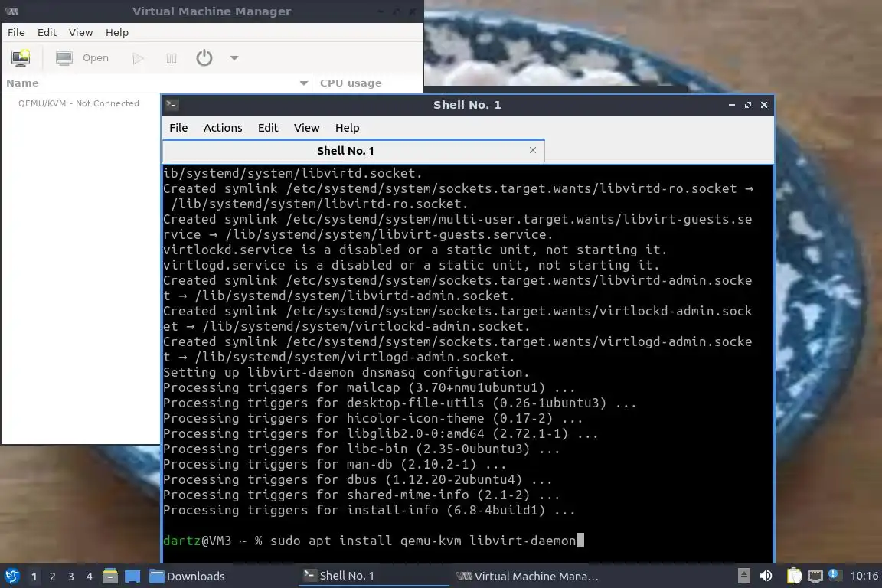
Task: Launch file manager from panel quicklaunch
Action: pos(110,576)
